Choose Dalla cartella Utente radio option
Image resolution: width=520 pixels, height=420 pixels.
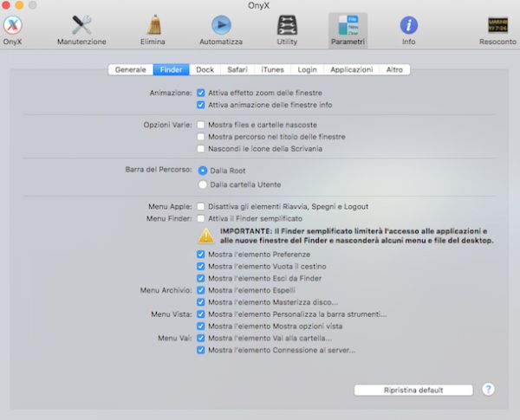tap(203, 184)
